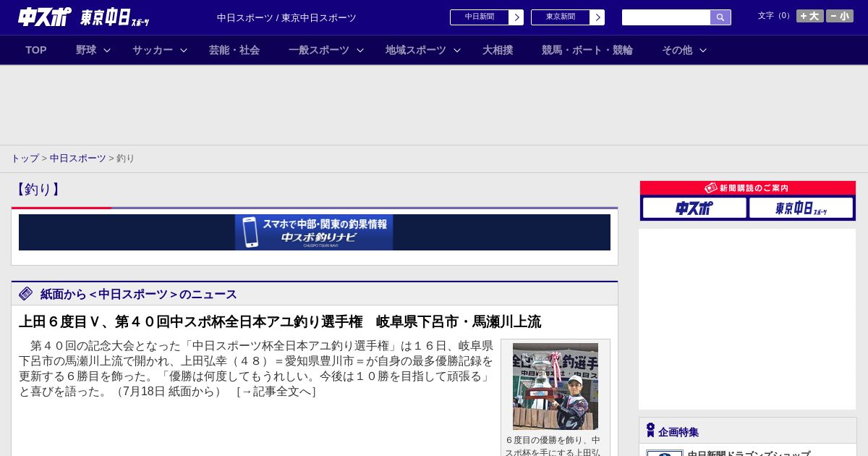
Task: Click 中スポ釣りナビ banner
Action: pyautogui.click(x=315, y=232)
